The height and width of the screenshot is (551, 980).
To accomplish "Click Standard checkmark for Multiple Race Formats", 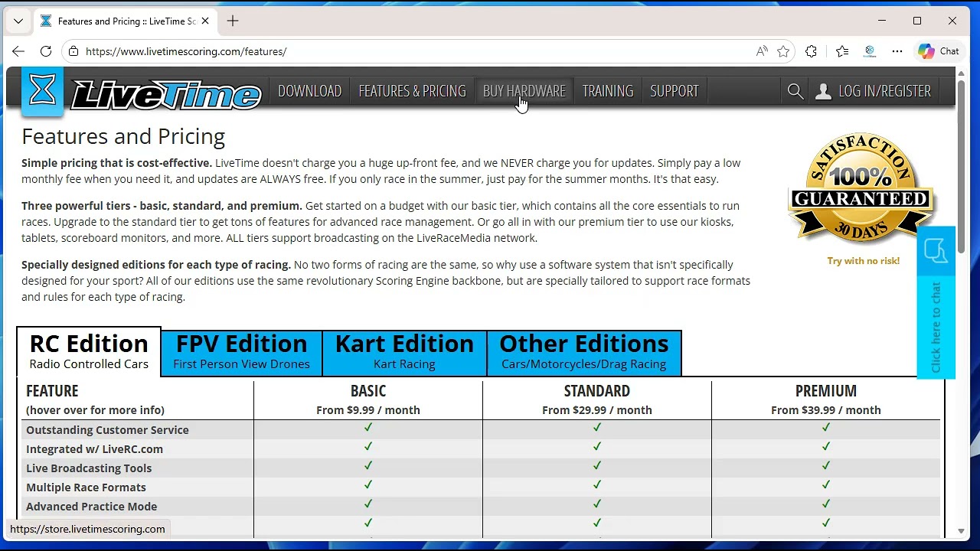I will (x=596, y=484).
